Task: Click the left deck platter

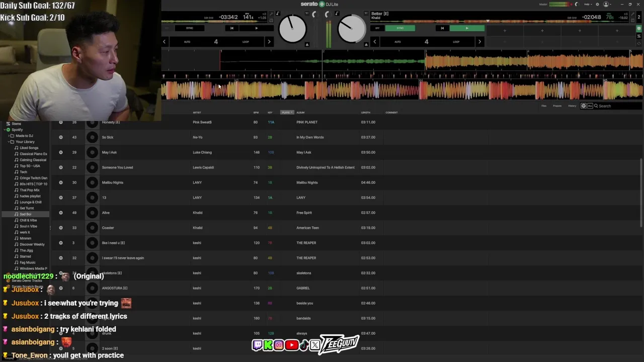Action: point(292,29)
